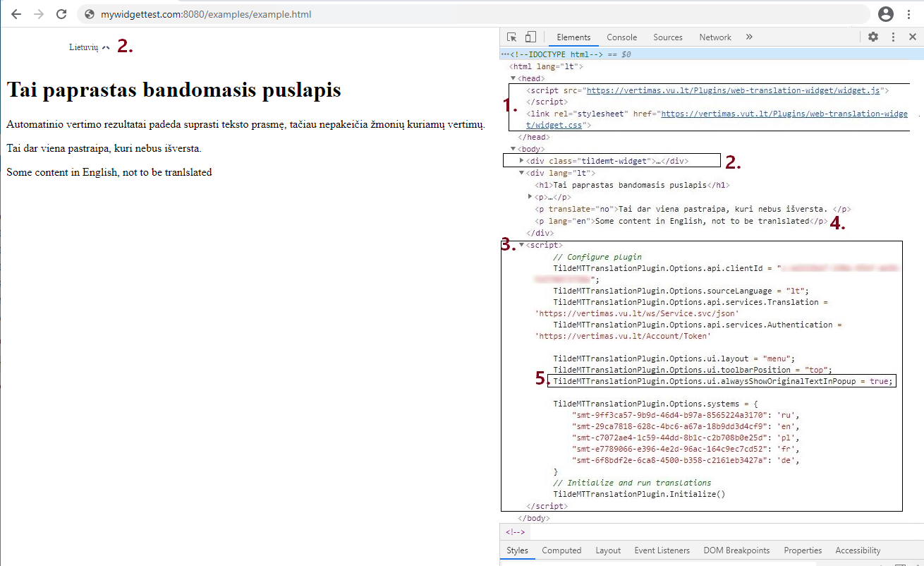Select the Styles pane tab
This screenshot has height=566, width=924.
pyautogui.click(x=518, y=550)
